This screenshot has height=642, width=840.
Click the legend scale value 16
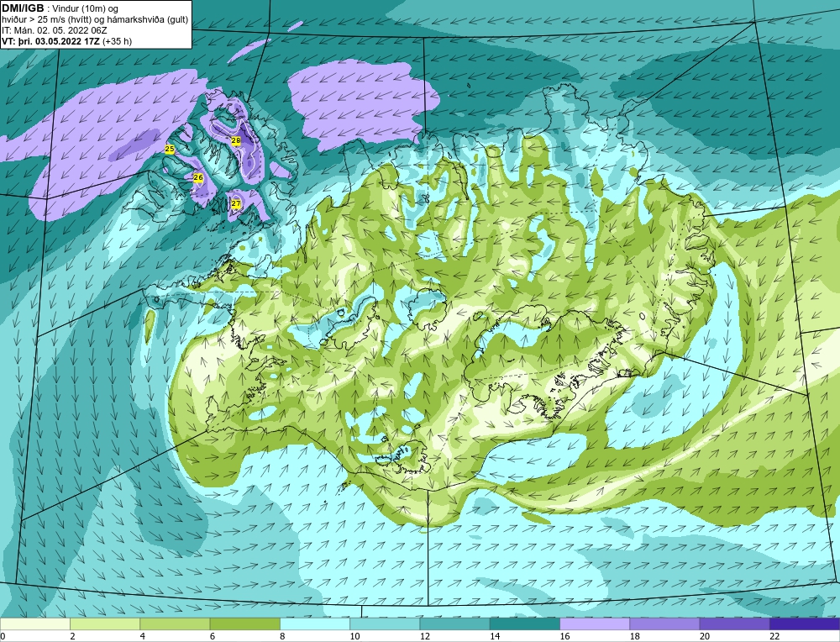pos(564,637)
